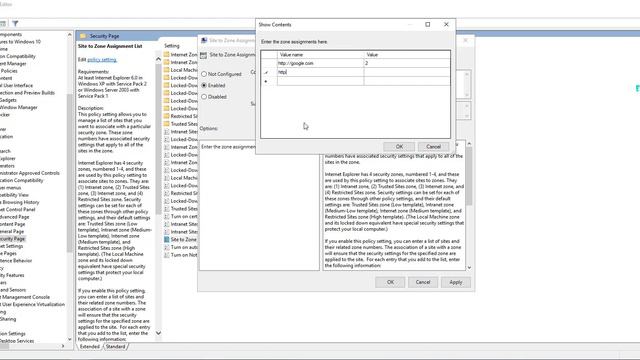Click the Turn on auto policy icon
The width and height of the screenshot is (640, 360).
167,247
